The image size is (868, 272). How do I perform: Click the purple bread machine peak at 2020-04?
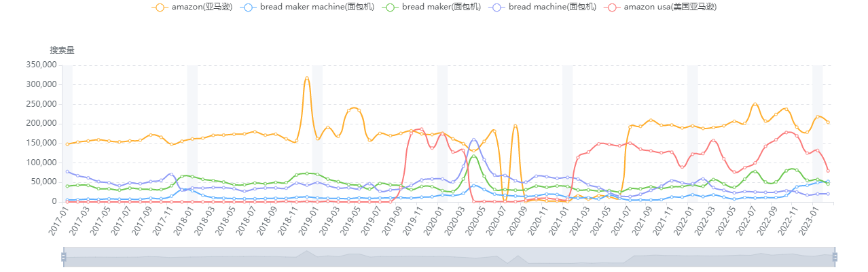[x=473, y=139]
